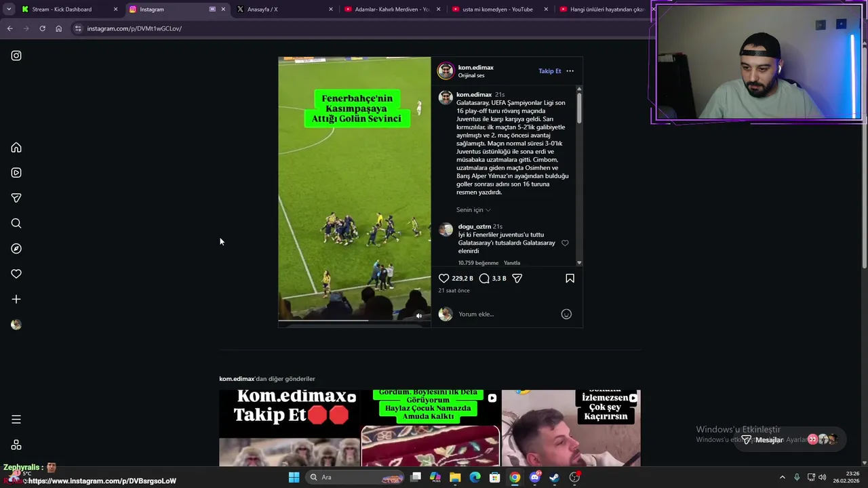
Task: Click picture-in-picture icon on Instagram tab
Action: 212,9
